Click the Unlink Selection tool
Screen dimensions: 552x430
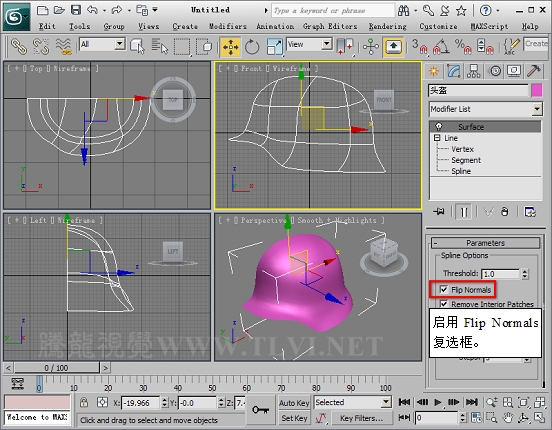[41, 46]
